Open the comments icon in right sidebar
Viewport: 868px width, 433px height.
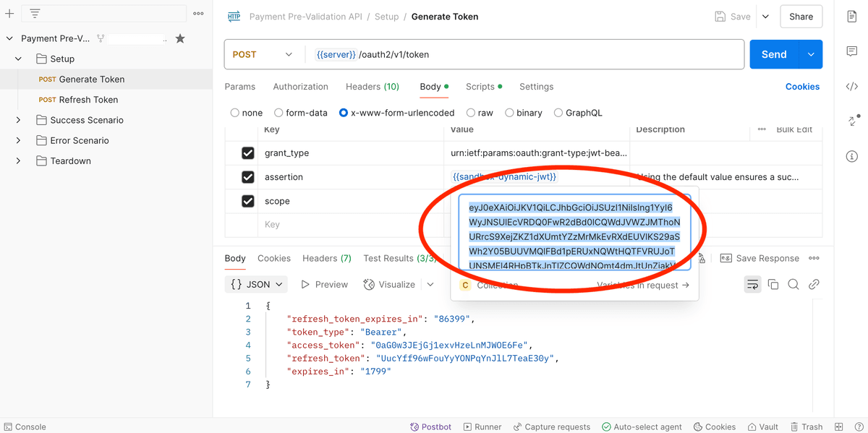coord(851,51)
